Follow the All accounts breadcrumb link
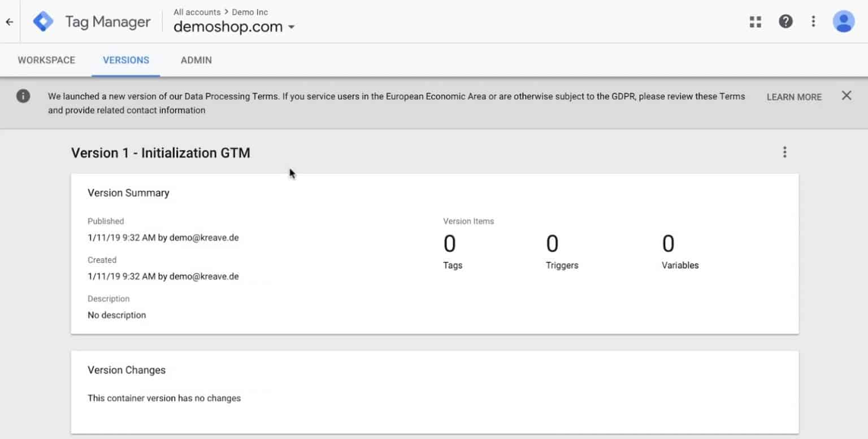This screenshot has height=439, width=868. (197, 12)
